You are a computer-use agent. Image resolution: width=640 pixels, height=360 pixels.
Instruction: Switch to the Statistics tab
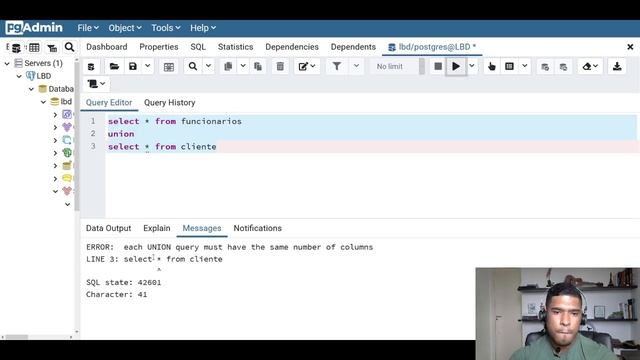(x=236, y=47)
